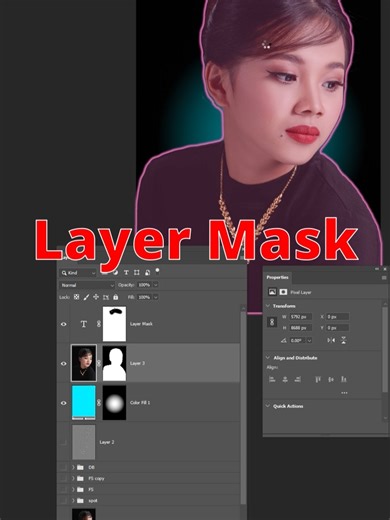The height and width of the screenshot is (520, 390).
Task: Align vertical centers icon
Action: pos(331,379)
